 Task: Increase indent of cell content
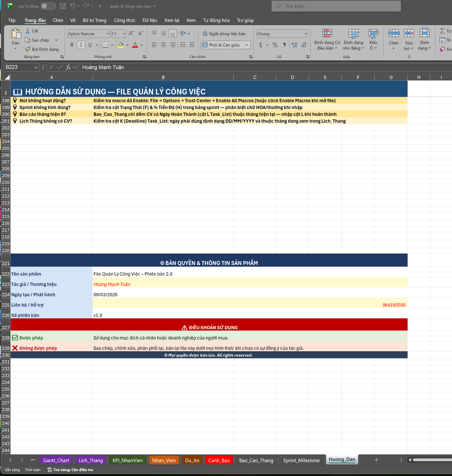pos(192,45)
